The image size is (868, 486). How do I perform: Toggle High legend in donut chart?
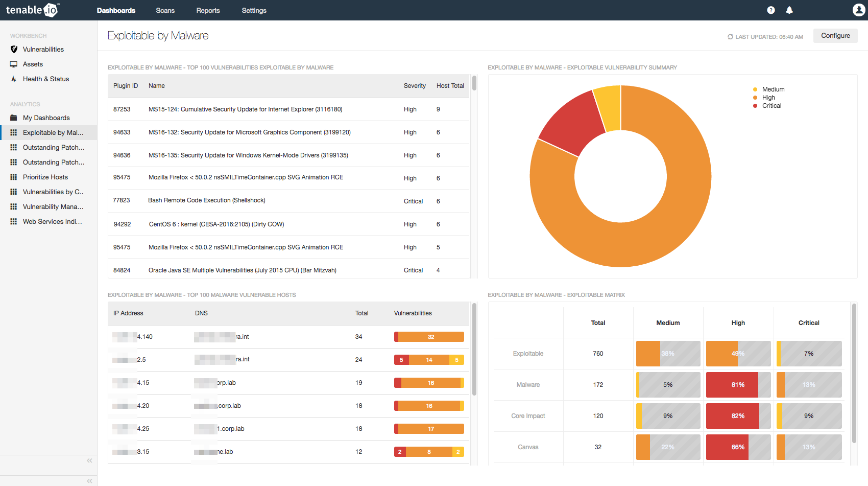[x=764, y=98]
